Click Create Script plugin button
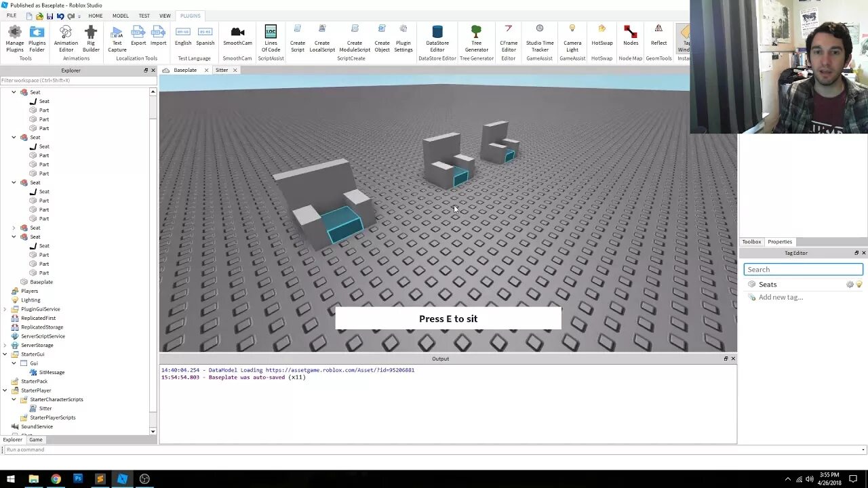The image size is (868, 488). [x=297, y=39]
